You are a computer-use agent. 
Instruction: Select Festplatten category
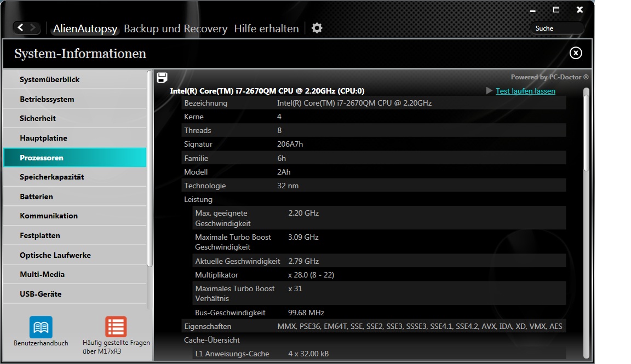tap(75, 235)
